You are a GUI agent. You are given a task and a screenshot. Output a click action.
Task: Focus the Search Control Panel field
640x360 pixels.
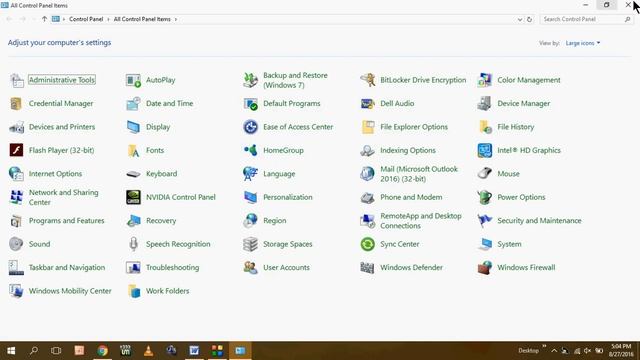click(x=586, y=19)
